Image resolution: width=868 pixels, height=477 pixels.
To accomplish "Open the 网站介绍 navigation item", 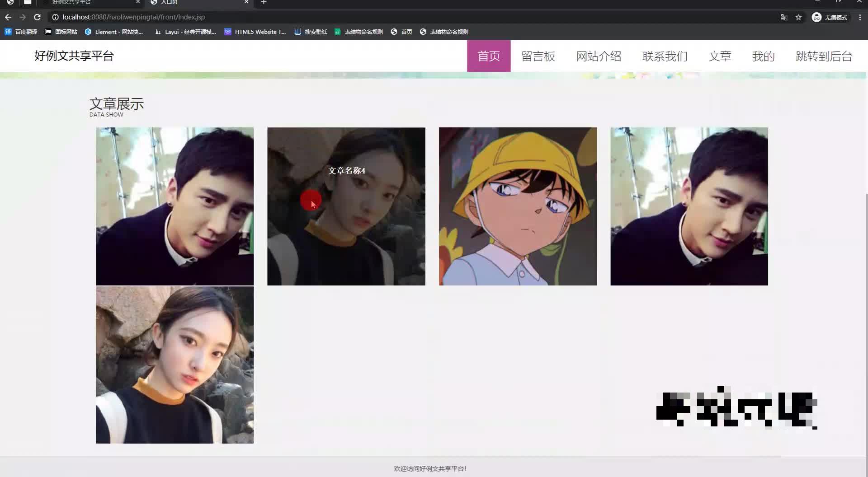I will pos(599,56).
